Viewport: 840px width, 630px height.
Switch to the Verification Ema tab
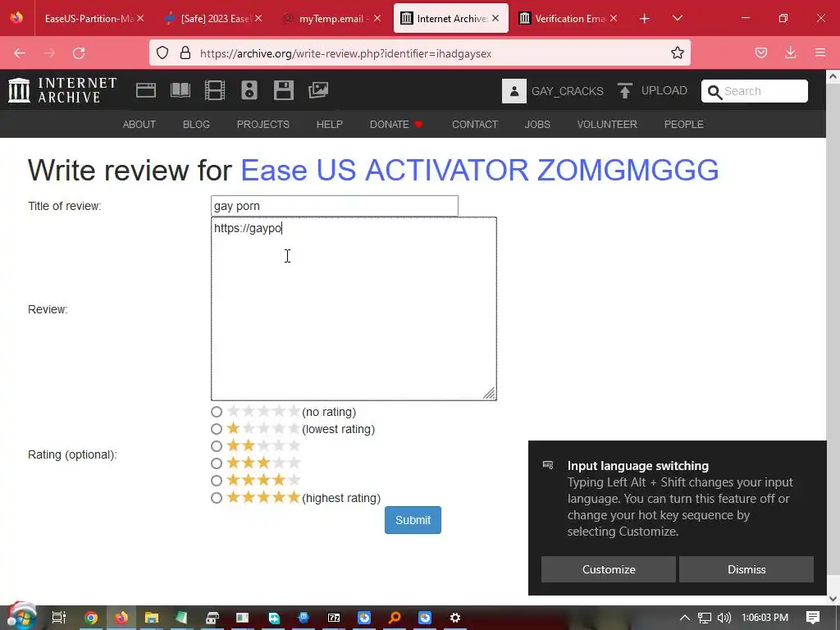(568, 18)
